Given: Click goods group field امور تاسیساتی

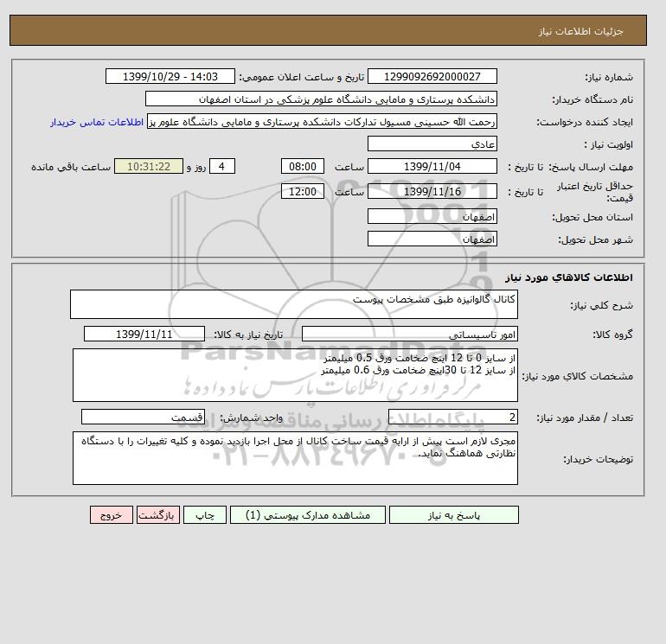Looking at the screenshot, I should click(409, 334).
